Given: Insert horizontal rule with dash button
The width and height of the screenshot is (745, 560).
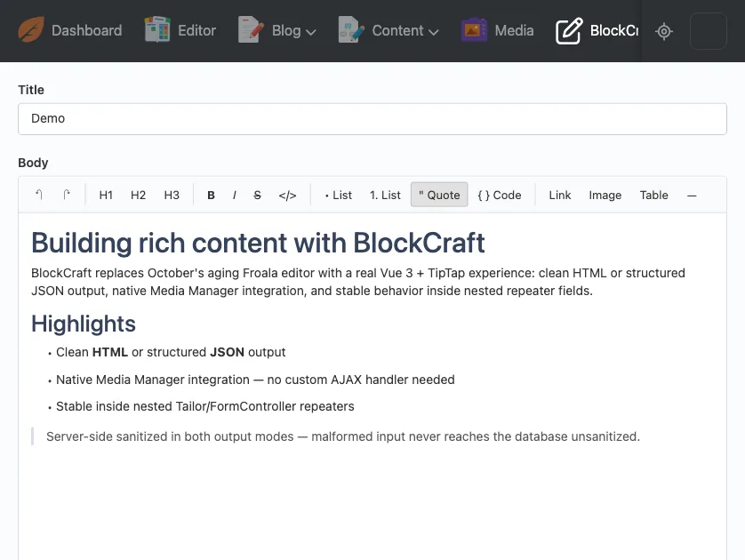Looking at the screenshot, I should pos(692,195).
